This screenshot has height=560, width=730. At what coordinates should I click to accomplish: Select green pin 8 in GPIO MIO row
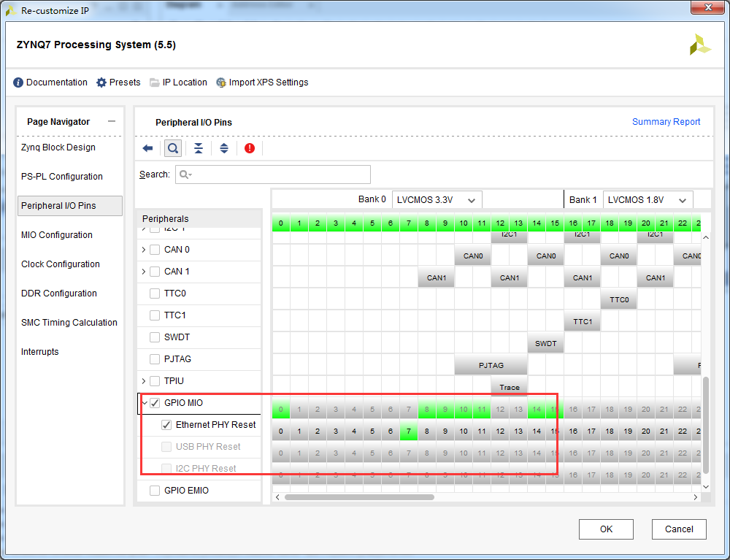tap(427, 409)
